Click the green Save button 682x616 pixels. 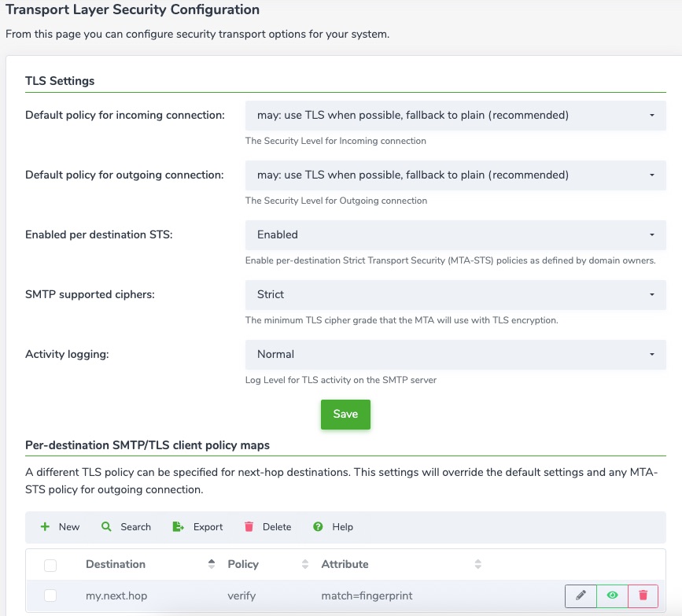(346, 414)
